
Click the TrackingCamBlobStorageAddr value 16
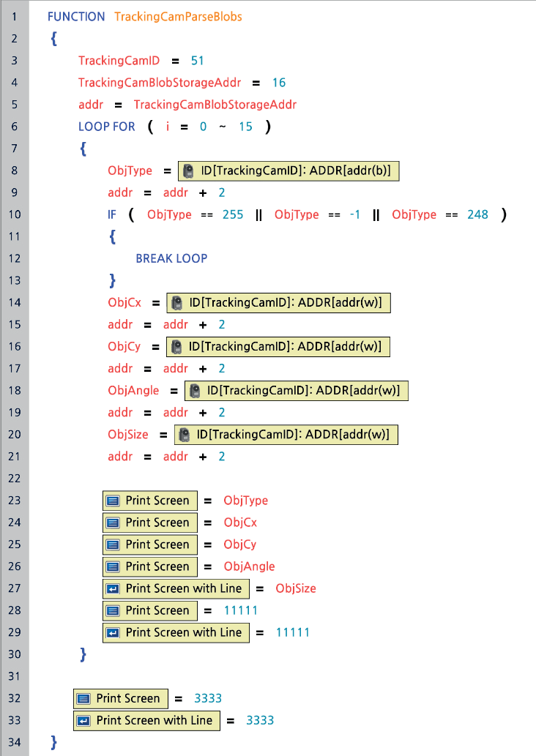click(278, 83)
